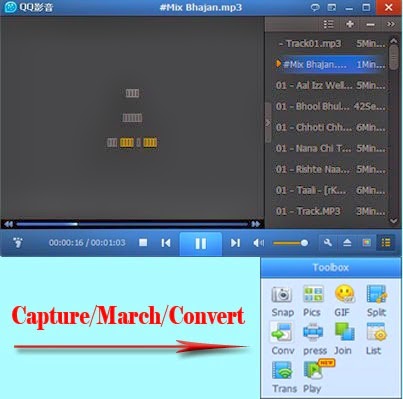Pause the current track
This screenshot has height=399, width=403.
coord(200,244)
